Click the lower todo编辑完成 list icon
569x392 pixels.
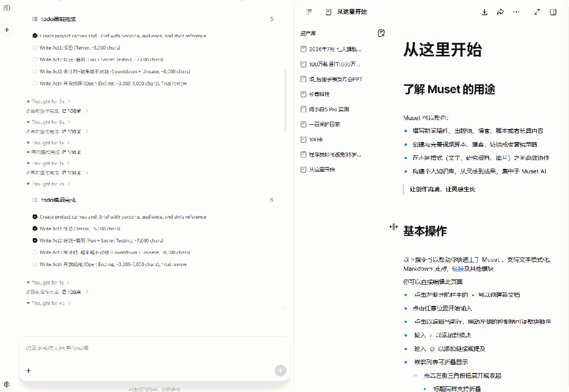pos(35,200)
